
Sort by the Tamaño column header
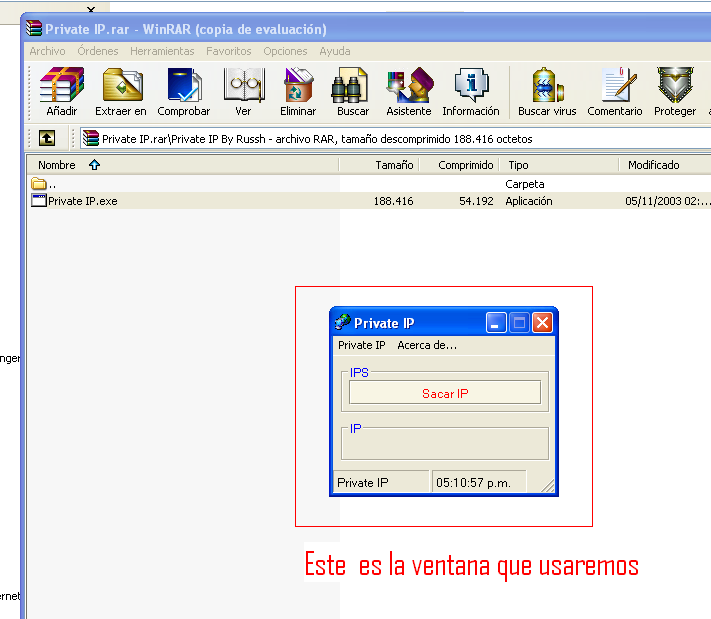pyautogui.click(x=379, y=165)
